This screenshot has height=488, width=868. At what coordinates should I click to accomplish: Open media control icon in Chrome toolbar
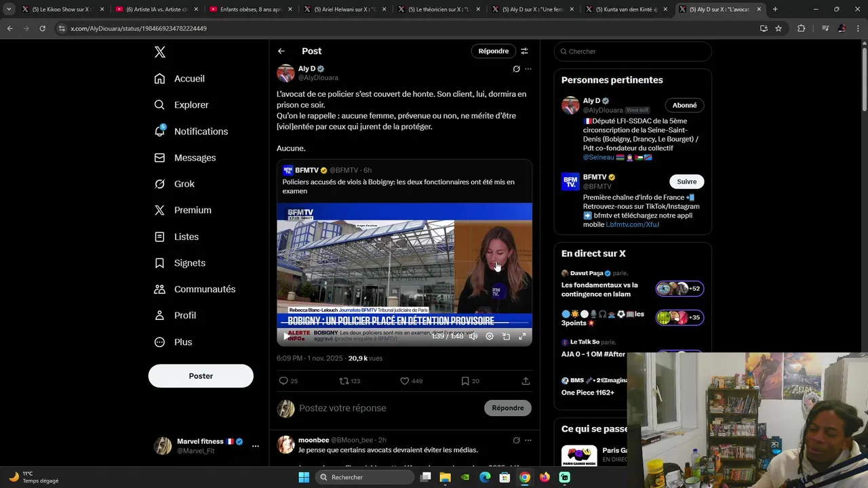click(x=825, y=28)
